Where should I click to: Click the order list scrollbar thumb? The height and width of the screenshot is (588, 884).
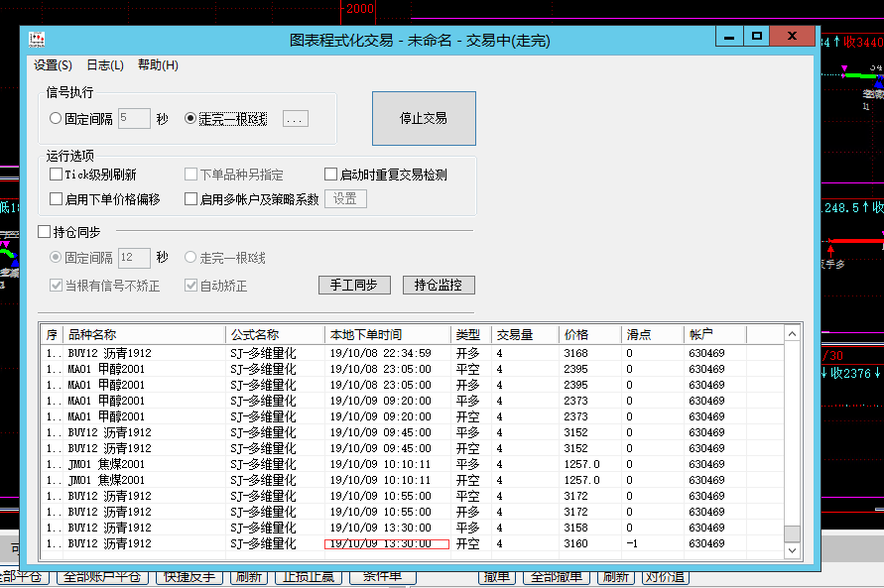pos(792,533)
